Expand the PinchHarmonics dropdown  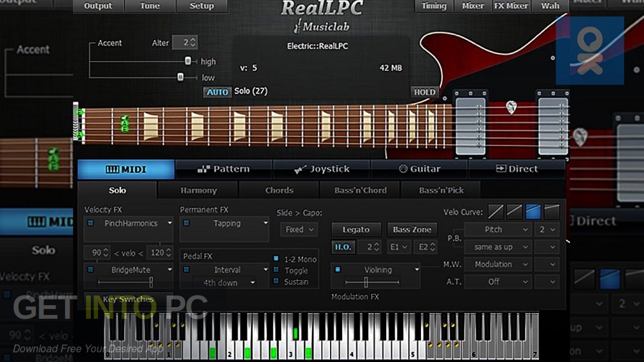(170, 223)
